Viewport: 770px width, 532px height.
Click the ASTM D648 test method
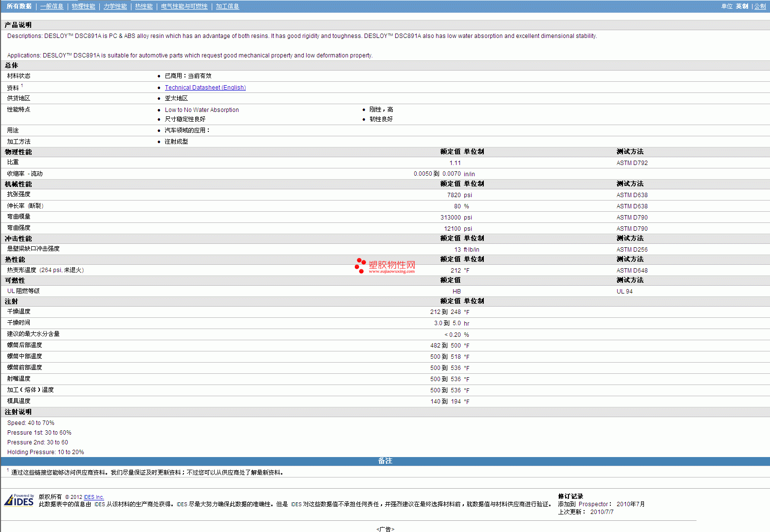click(632, 271)
